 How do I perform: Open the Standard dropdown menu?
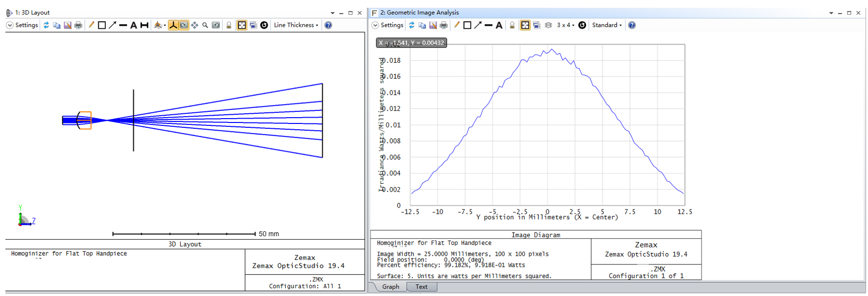click(607, 25)
